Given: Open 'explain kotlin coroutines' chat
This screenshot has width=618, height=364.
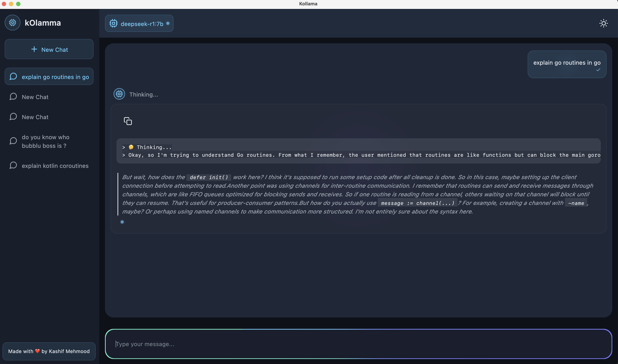Looking at the screenshot, I should 55,166.
